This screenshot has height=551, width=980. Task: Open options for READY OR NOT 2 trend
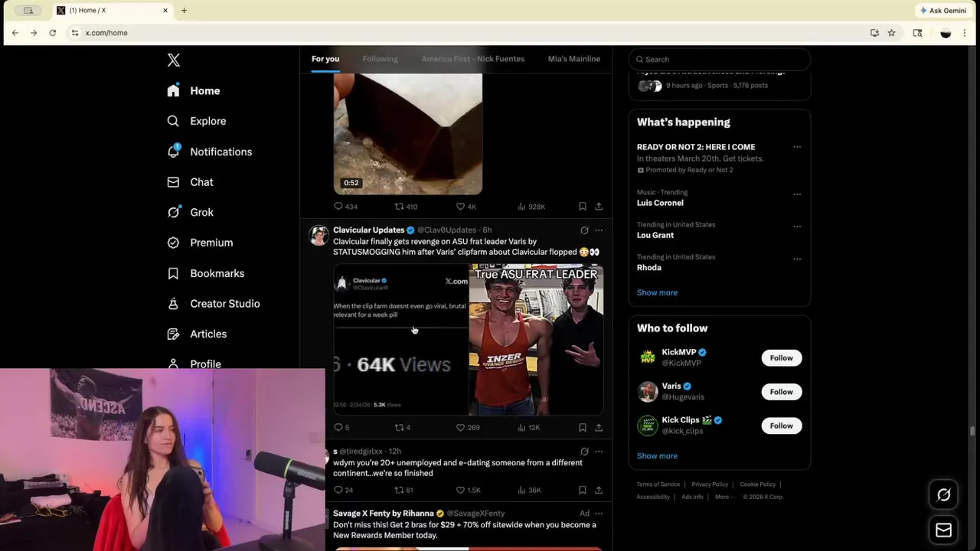point(797,147)
